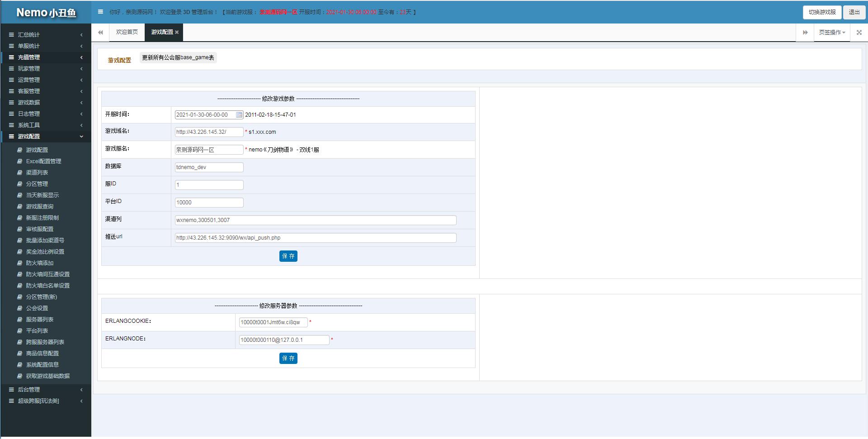The width and height of the screenshot is (868, 439).
Task: Toggle fullscreen with the expand icon
Action: 859,33
